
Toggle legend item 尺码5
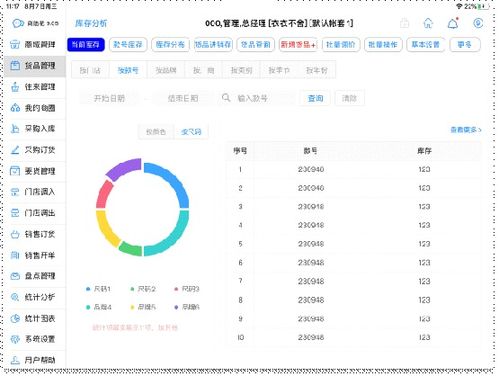(143, 307)
